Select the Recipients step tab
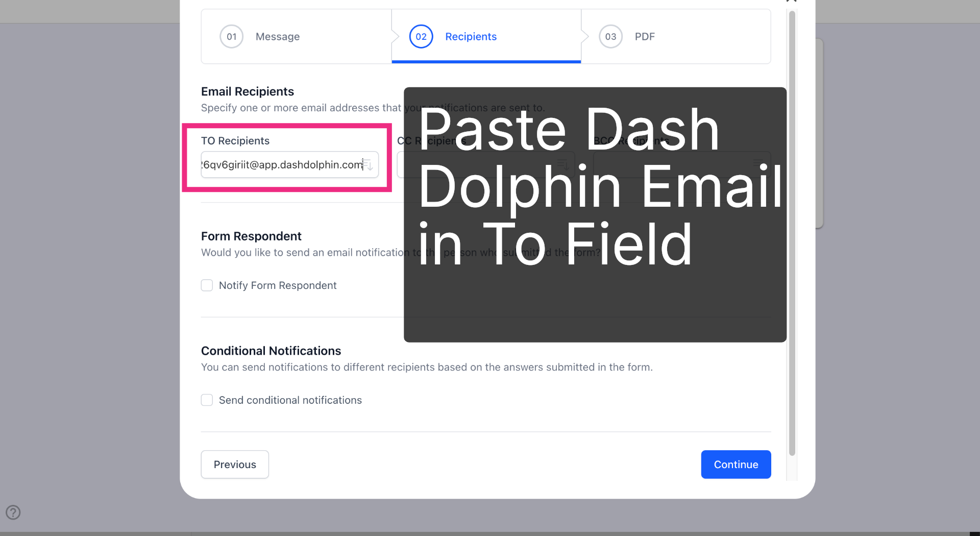This screenshot has width=980, height=536. tap(486, 36)
